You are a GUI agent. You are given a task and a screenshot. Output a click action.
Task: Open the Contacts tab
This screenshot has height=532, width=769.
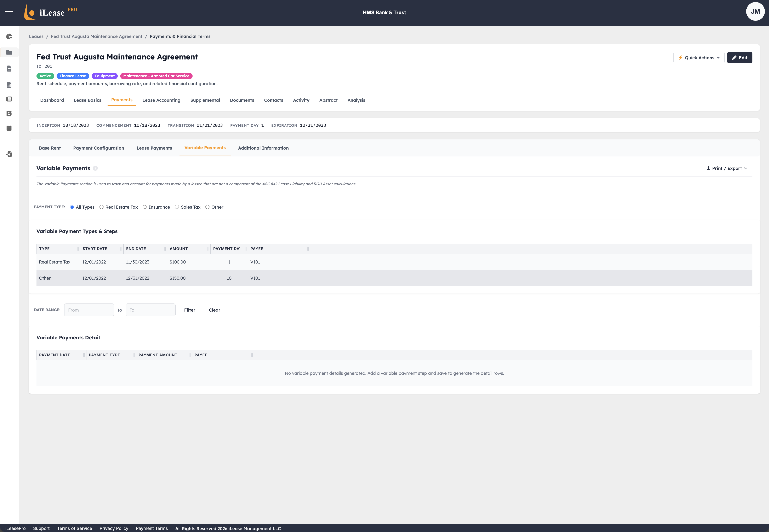tap(273, 100)
